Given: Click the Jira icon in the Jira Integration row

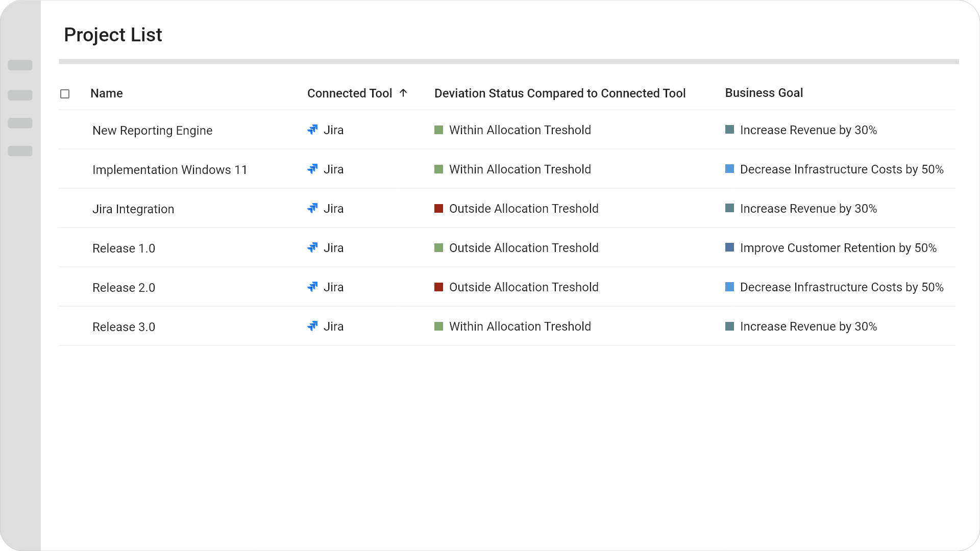Looking at the screenshot, I should pos(312,209).
